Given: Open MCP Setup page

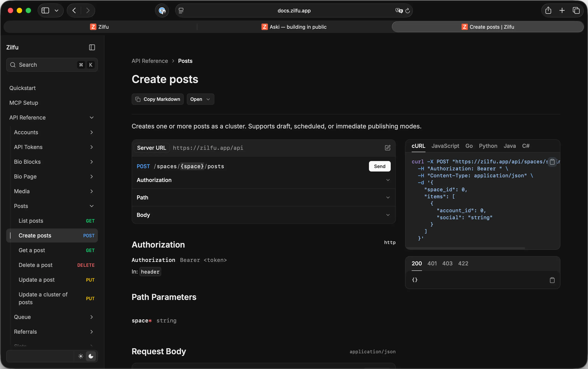Looking at the screenshot, I should pyautogui.click(x=24, y=103).
